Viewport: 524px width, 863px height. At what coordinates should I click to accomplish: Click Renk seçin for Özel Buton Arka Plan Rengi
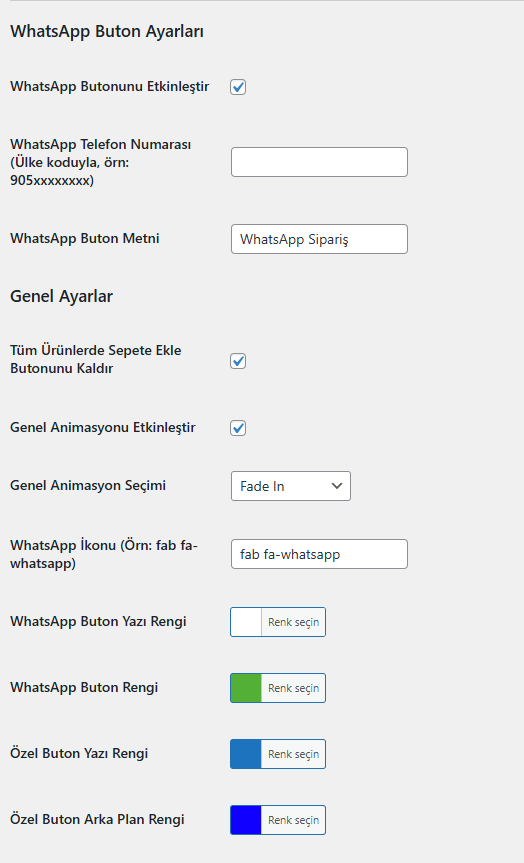coord(293,820)
